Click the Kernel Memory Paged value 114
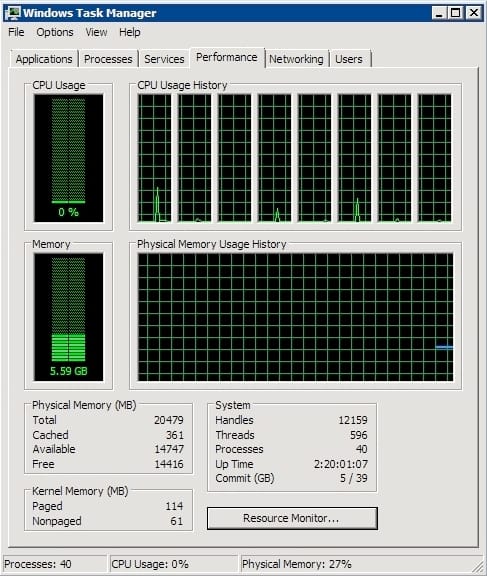487x576 pixels. point(174,506)
